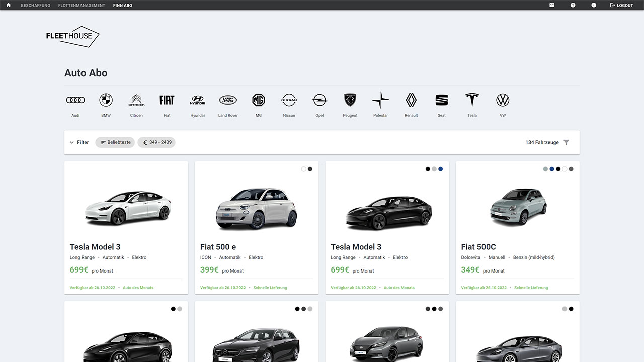Open the Beliebteste sort chip

click(x=115, y=142)
